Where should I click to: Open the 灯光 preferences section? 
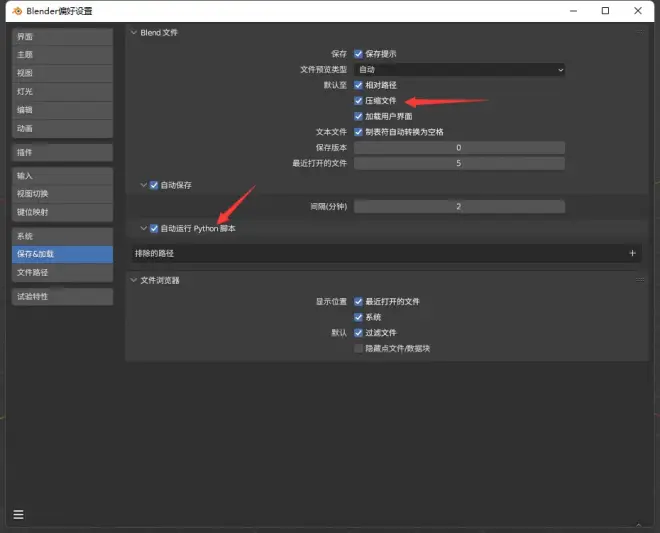pos(62,92)
